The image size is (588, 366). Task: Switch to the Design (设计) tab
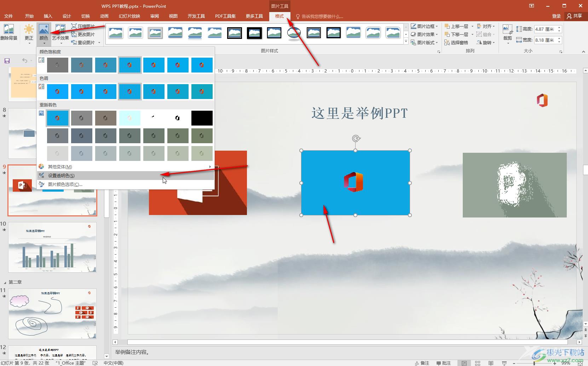pos(67,16)
